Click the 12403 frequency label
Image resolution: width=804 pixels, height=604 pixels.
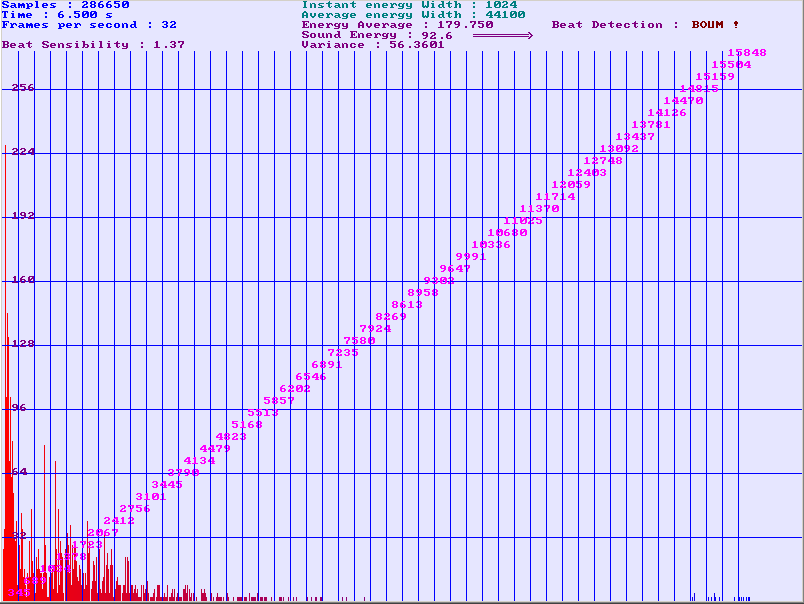tap(587, 173)
